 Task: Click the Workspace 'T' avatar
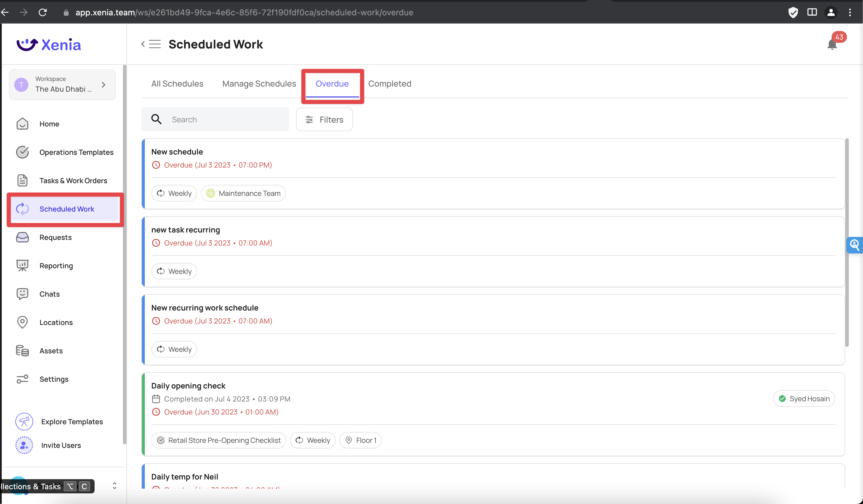(x=21, y=84)
